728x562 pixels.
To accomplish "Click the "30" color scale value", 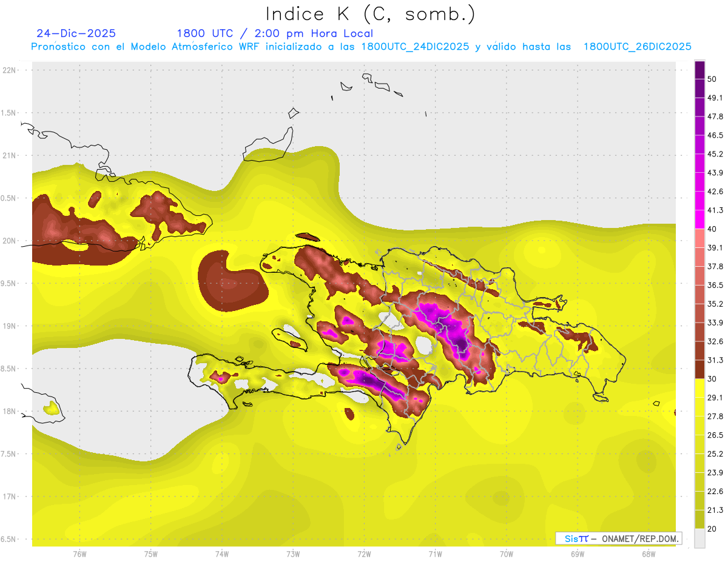I will tap(712, 379).
